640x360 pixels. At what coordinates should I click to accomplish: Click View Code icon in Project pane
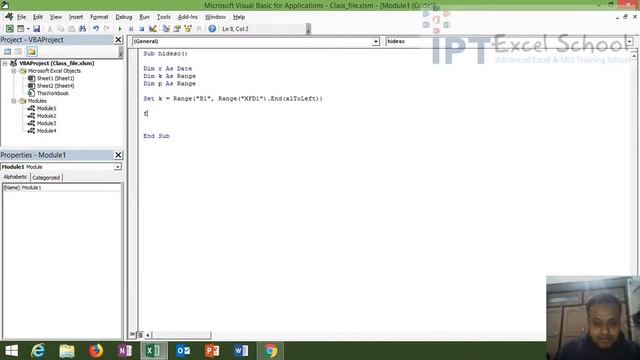[8, 51]
